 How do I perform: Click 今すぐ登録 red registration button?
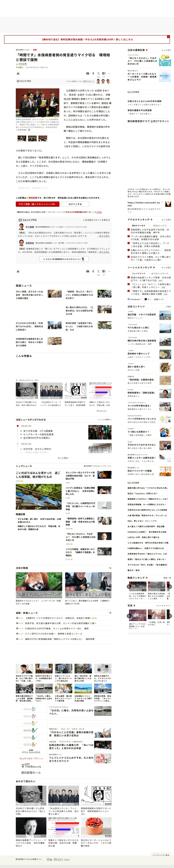(38, 204)
